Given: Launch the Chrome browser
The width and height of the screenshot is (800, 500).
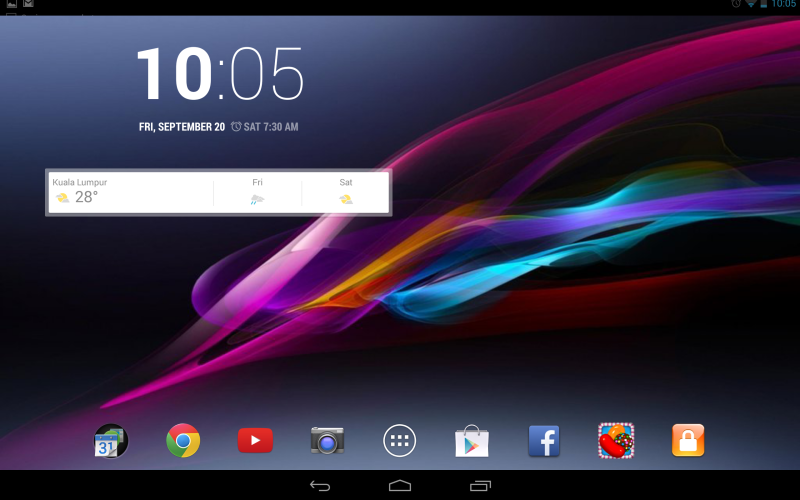Looking at the screenshot, I should coord(183,441).
